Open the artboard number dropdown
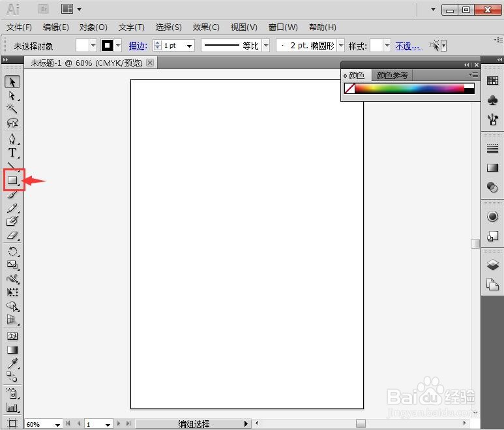 tap(108, 425)
